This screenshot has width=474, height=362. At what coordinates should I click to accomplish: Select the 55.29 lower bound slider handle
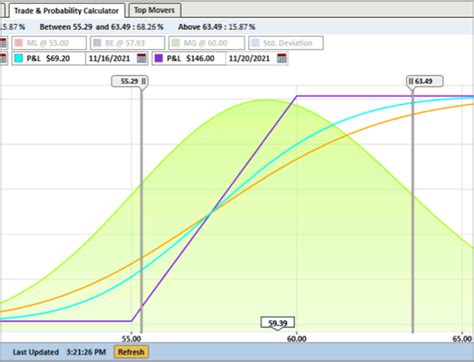[x=130, y=81]
